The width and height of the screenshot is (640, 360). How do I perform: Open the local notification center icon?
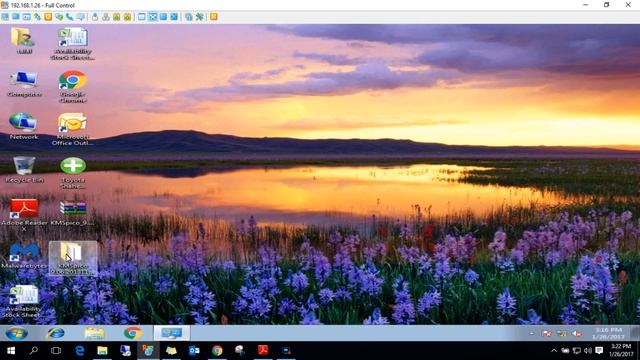click(599, 351)
